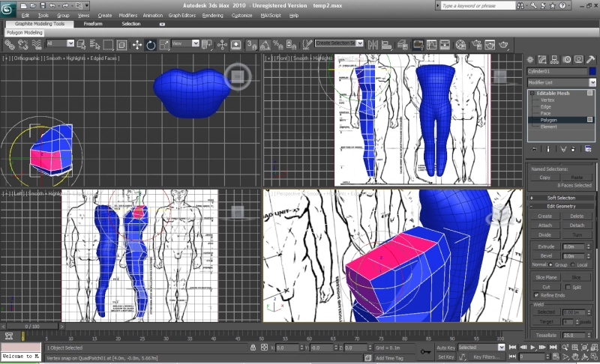
Task: Open the View reference coordinate system dropdown
Action: [x=188, y=44]
